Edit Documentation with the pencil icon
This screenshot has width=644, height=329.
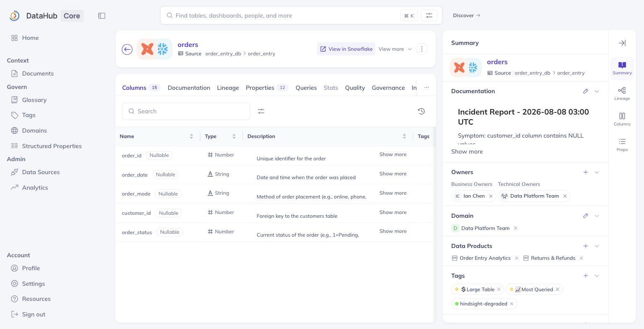click(586, 91)
